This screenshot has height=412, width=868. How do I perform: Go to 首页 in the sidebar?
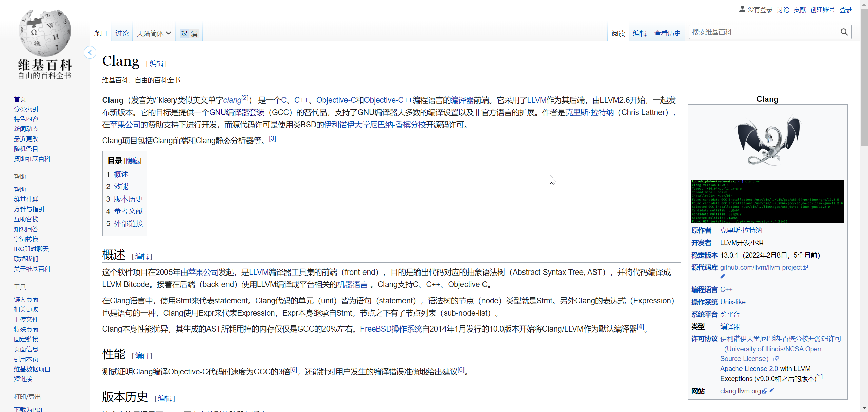click(x=20, y=99)
